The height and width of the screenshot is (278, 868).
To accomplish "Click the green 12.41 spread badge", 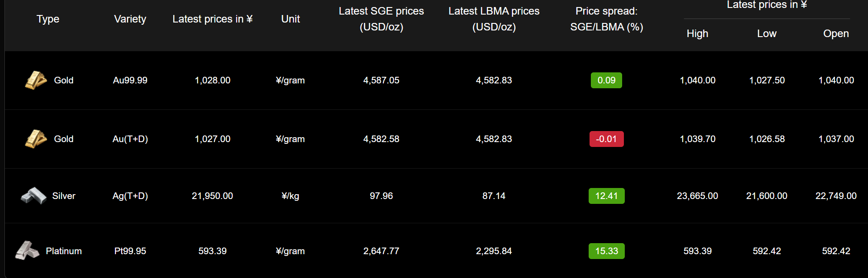I will point(606,196).
